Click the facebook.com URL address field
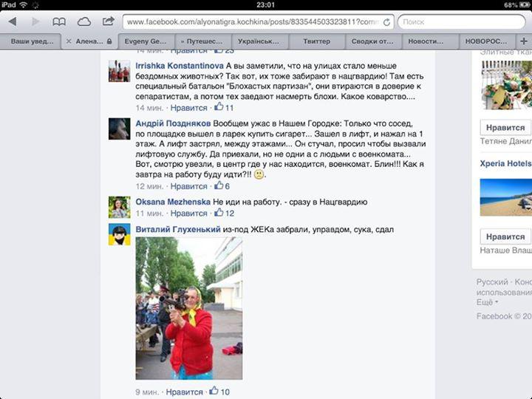Viewport: 532px width, 399px height. pos(258,22)
